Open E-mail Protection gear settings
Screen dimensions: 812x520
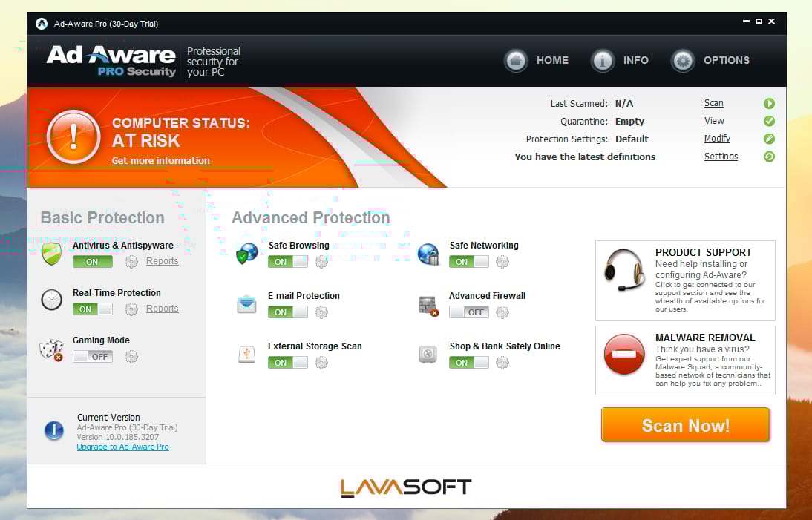coord(321,312)
